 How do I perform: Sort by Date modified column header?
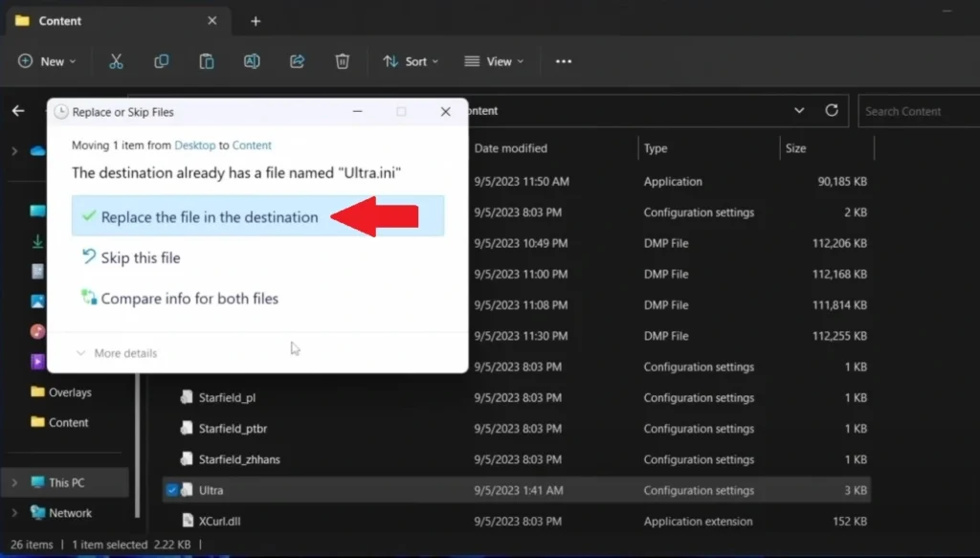(x=511, y=148)
